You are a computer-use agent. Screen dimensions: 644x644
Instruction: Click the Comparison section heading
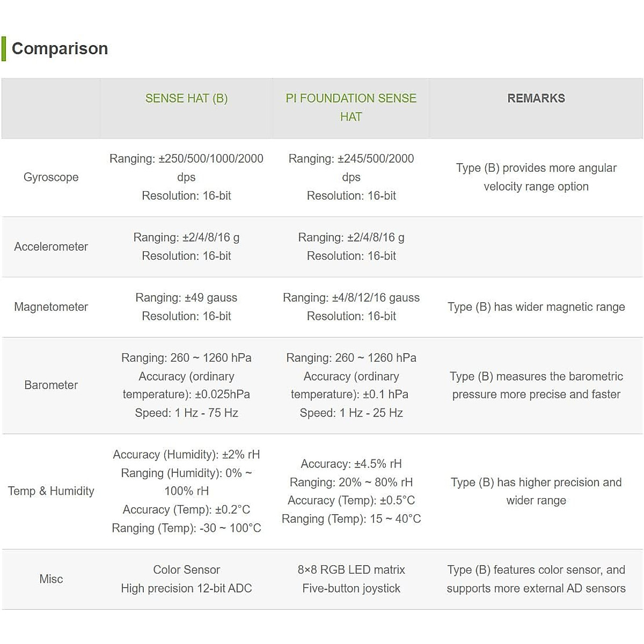(x=60, y=49)
